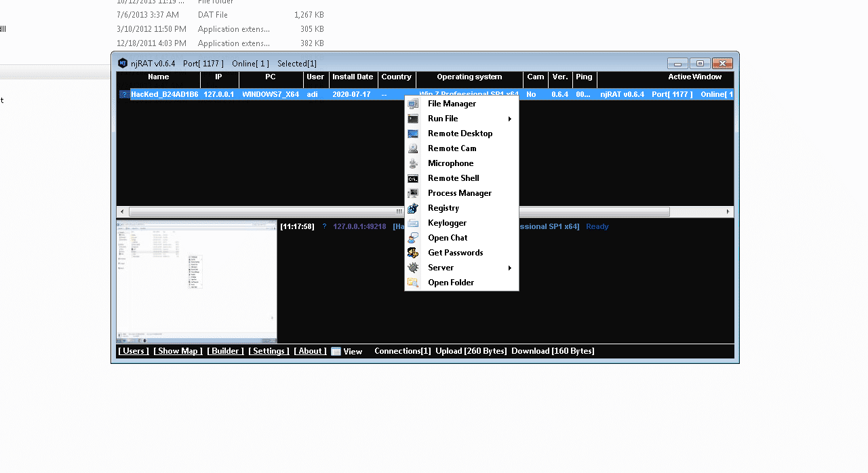Click the Run File icon
Viewport: 868px width, 473px height.
413,118
